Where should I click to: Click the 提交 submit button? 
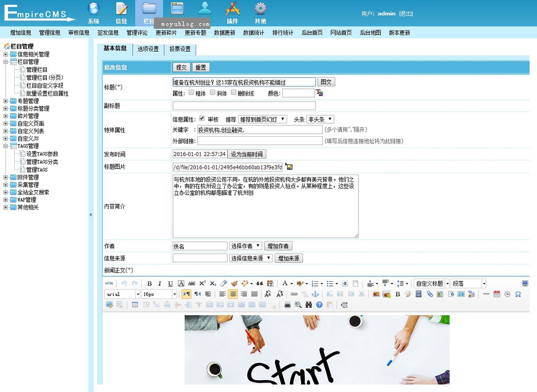click(181, 67)
